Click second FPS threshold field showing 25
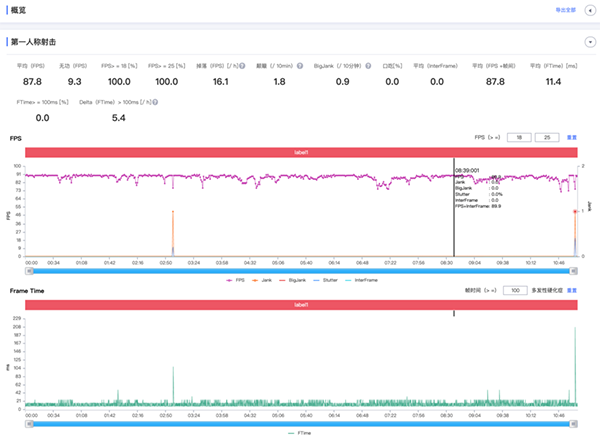This screenshot has height=447, width=600. pyautogui.click(x=547, y=137)
